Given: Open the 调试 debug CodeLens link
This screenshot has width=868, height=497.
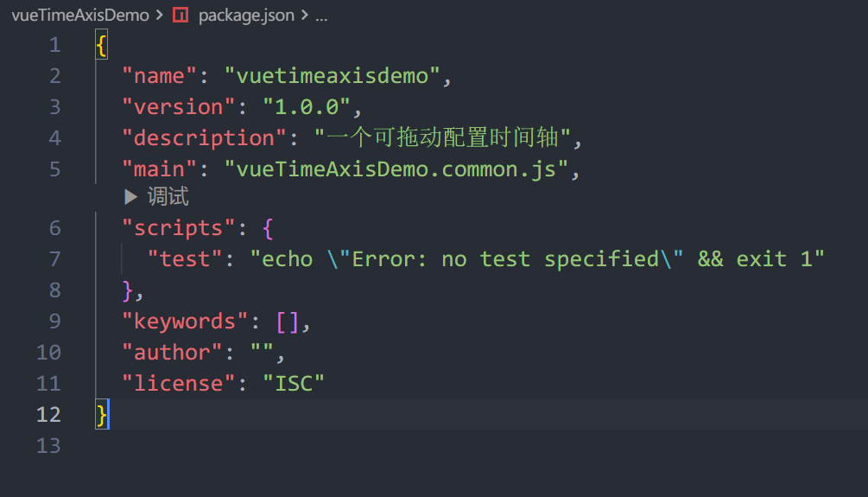Looking at the screenshot, I should click(168, 197).
